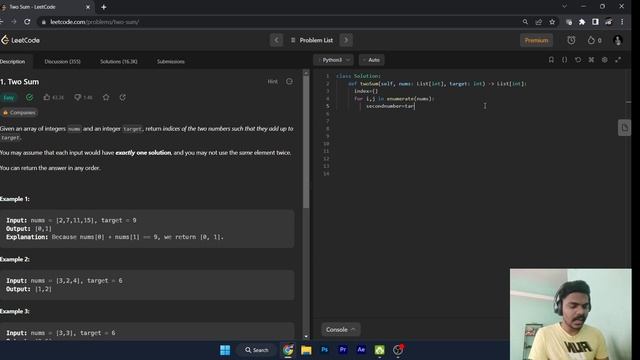
Task: Click the browser address bar
Action: pyautogui.click(x=282, y=22)
